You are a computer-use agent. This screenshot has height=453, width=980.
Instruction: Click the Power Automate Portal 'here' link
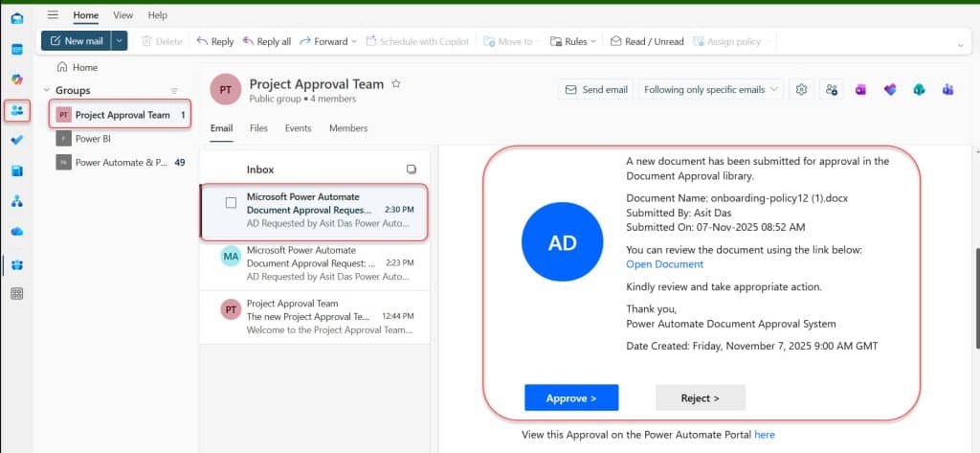click(765, 434)
